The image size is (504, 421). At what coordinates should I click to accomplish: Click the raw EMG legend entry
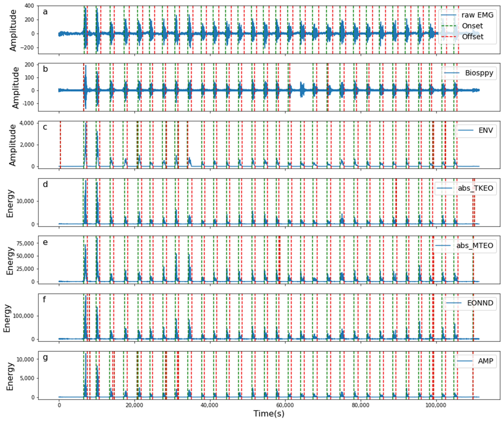(x=477, y=15)
